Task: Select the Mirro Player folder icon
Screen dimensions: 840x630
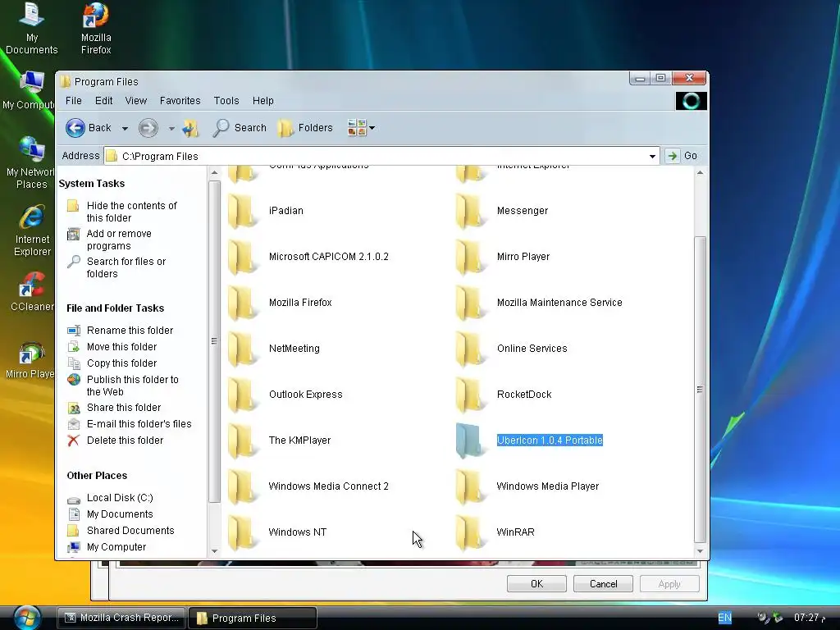Action: tap(471, 257)
